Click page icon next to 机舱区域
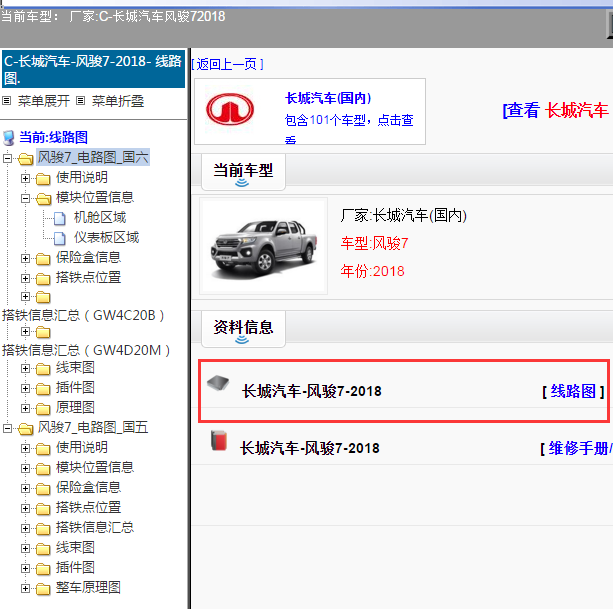The image size is (613, 609). (59, 218)
